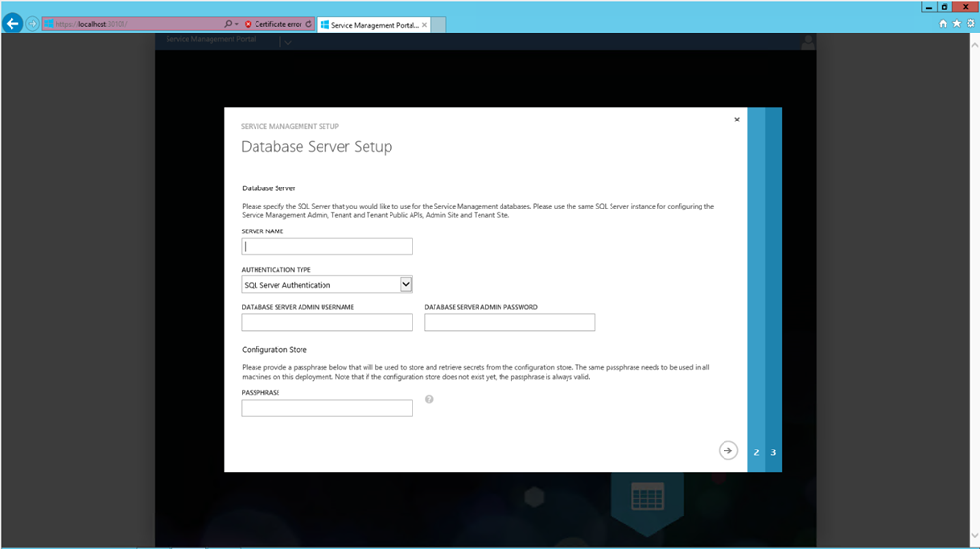The height and width of the screenshot is (549, 980).
Task: Click the browser Back arrow button
Action: point(12,24)
